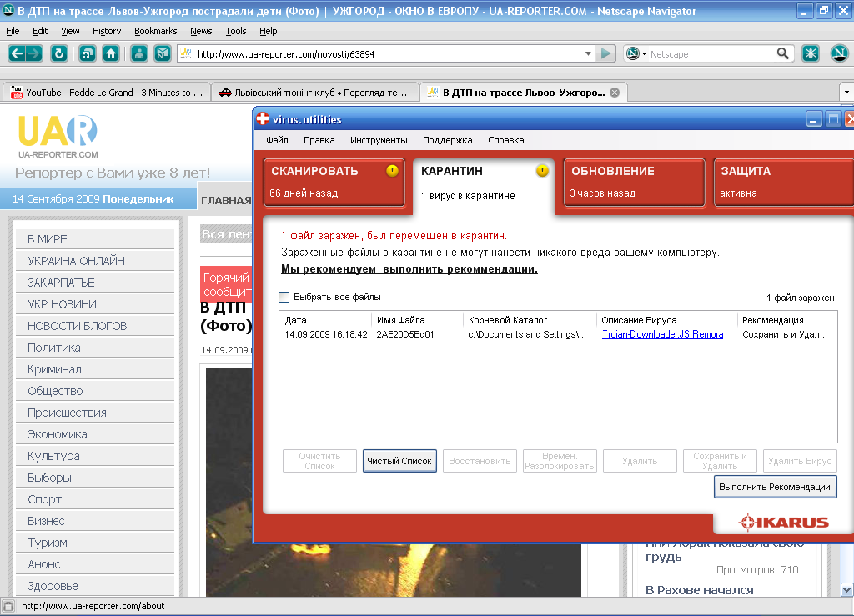Open a new tab with the toolbar icon
This screenshot has height=616, width=854.
(x=87, y=53)
